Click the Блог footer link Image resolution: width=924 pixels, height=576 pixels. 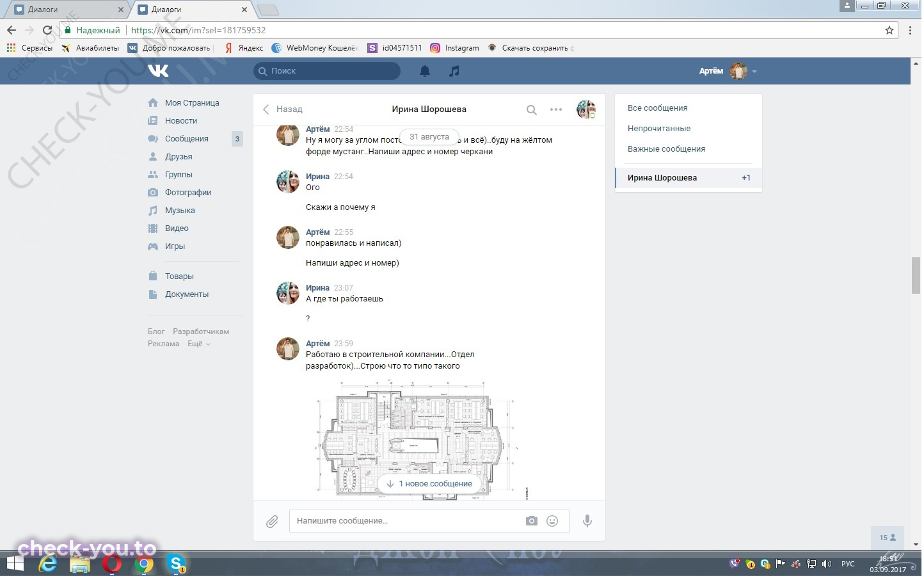click(x=156, y=332)
